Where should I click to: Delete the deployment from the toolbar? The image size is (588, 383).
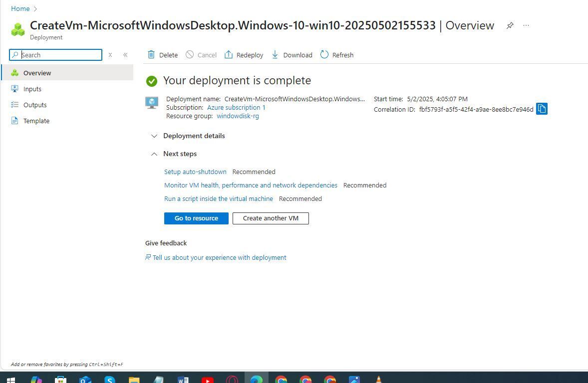[163, 55]
